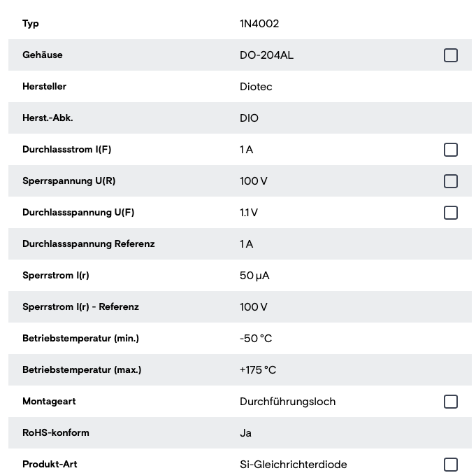476x473 pixels.
Task: Select the Montageart Durchführungsloch checkbox
Action: coord(451,402)
